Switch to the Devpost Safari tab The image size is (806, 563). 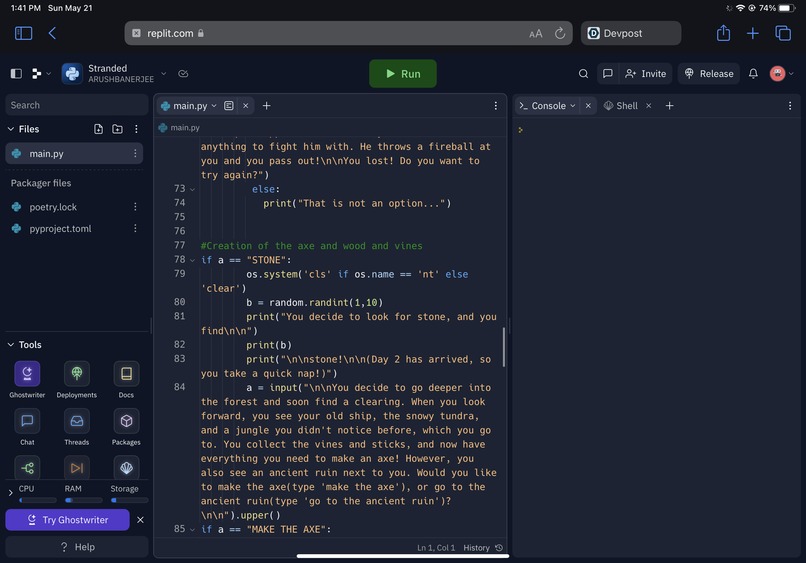631,33
